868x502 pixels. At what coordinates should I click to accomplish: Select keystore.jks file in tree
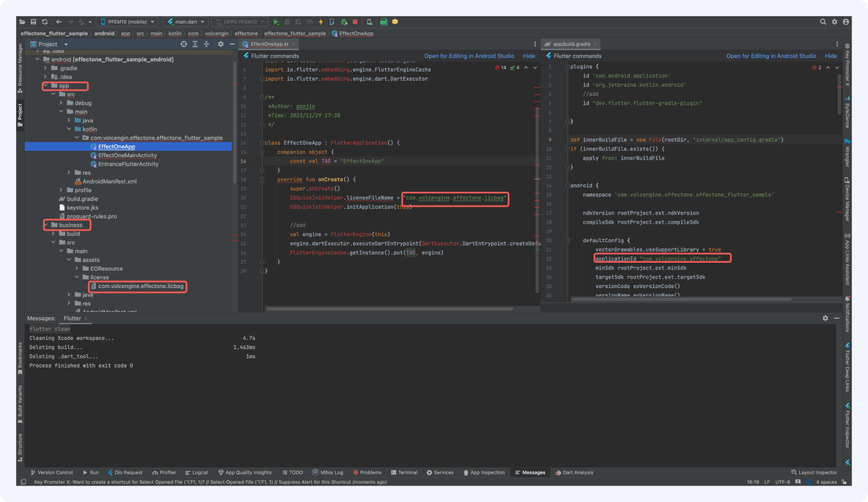click(78, 207)
